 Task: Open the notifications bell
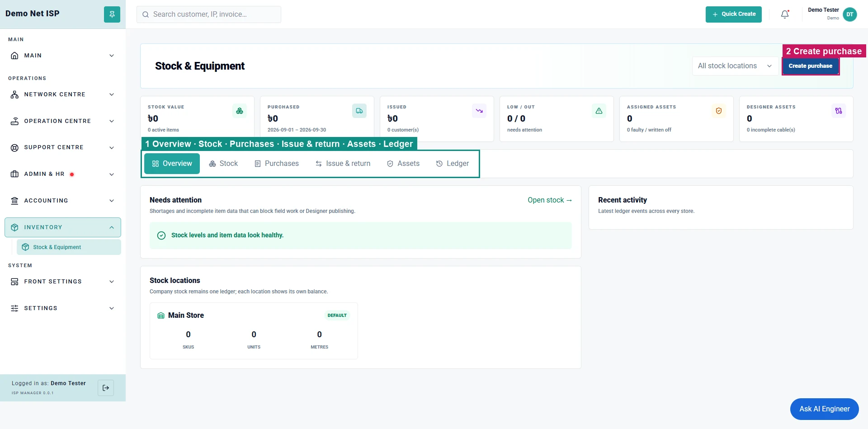[785, 14]
